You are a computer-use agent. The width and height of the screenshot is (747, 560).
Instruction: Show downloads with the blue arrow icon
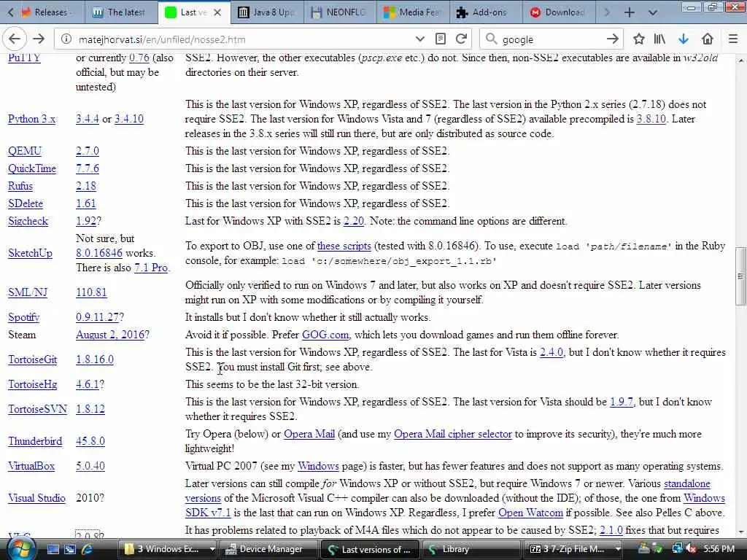684,39
